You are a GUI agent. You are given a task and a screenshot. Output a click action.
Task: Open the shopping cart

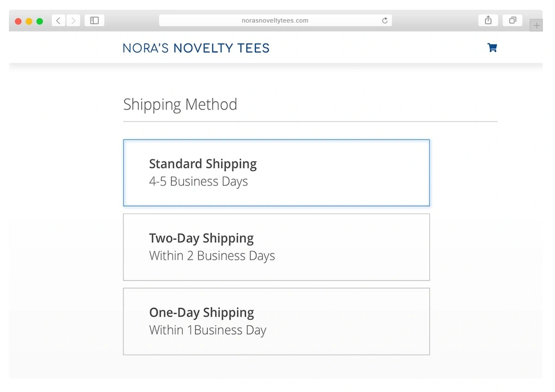[492, 48]
